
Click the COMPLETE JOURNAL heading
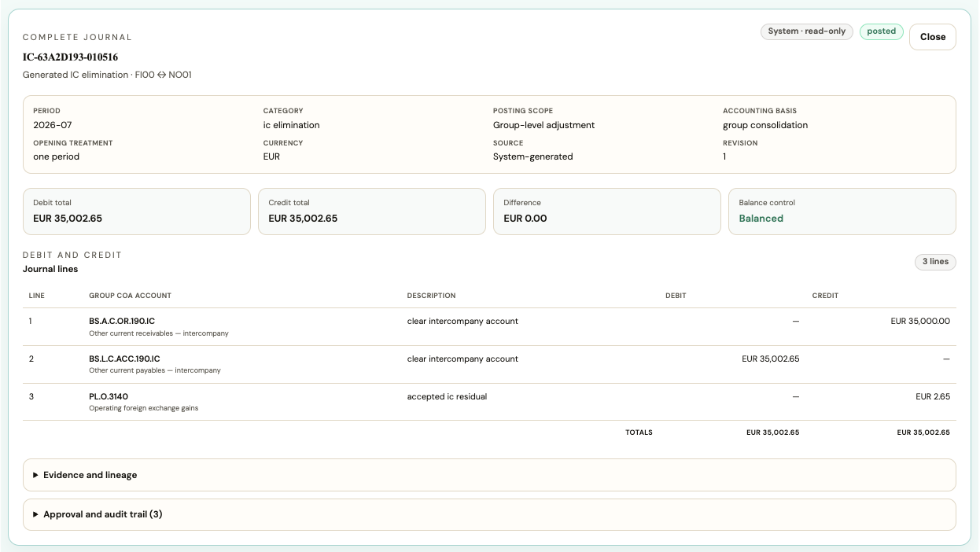pos(77,37)
